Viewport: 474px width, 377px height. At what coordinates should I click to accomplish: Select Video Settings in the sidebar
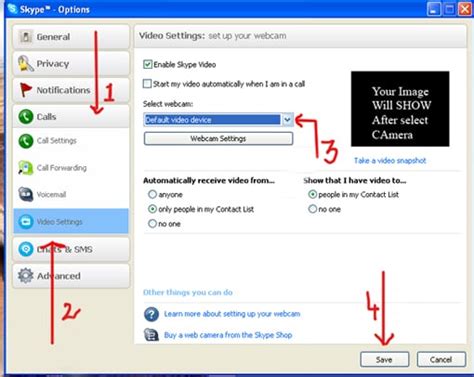click(x=71, y=221)
